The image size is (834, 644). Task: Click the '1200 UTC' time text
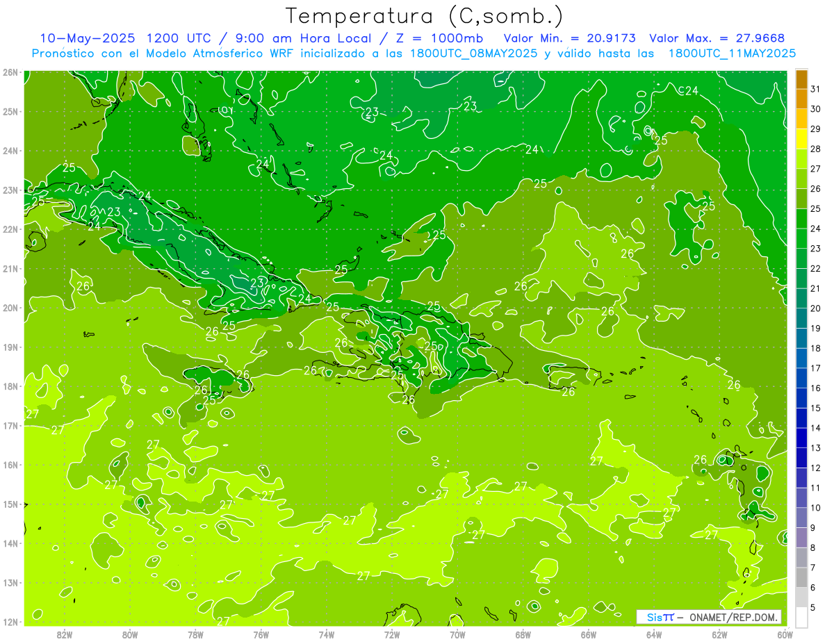coord(177,38)
